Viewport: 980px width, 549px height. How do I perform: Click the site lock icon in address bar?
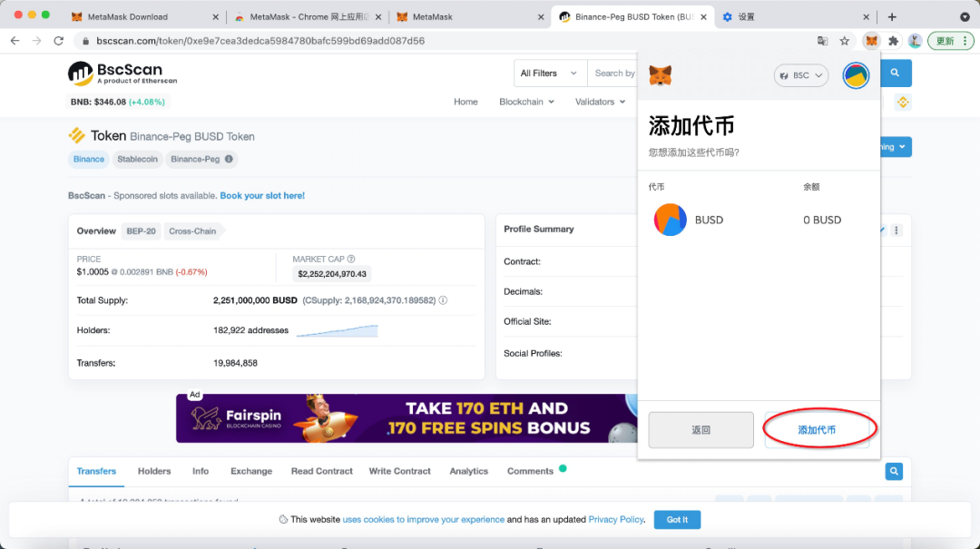pyautogui.click(x=85, y=41)
